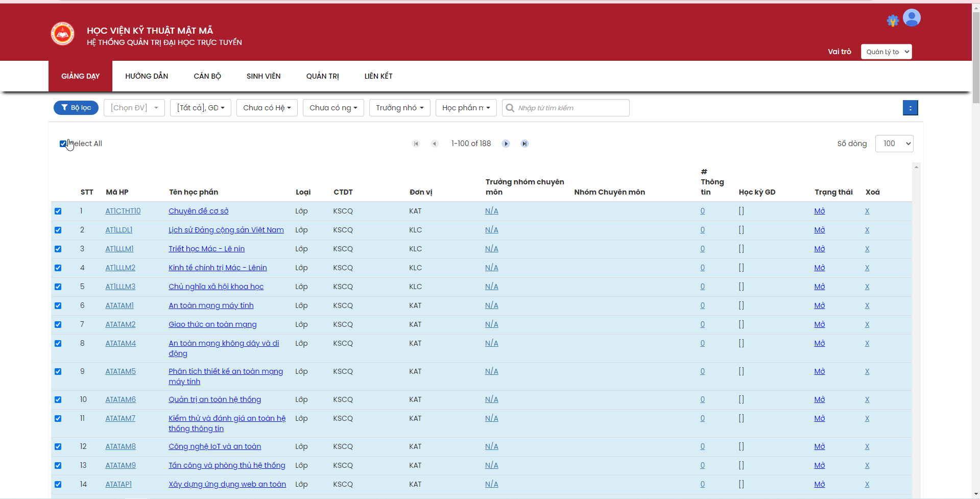Screen dimensions: 980x499
Task: Open the Vai trò role dropdown
Action: coord(886,52)
